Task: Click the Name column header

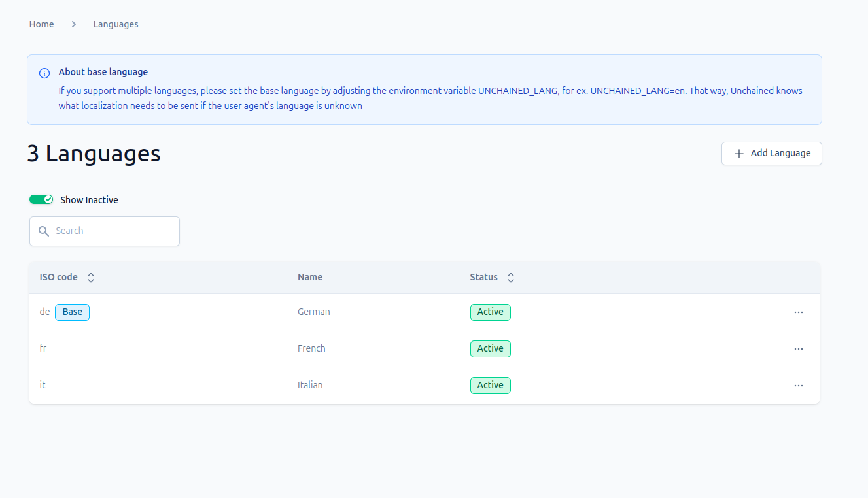Action: 310,277
